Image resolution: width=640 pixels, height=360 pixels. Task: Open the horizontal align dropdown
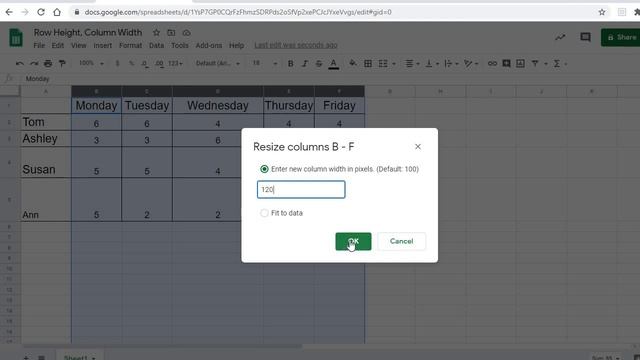412,63
